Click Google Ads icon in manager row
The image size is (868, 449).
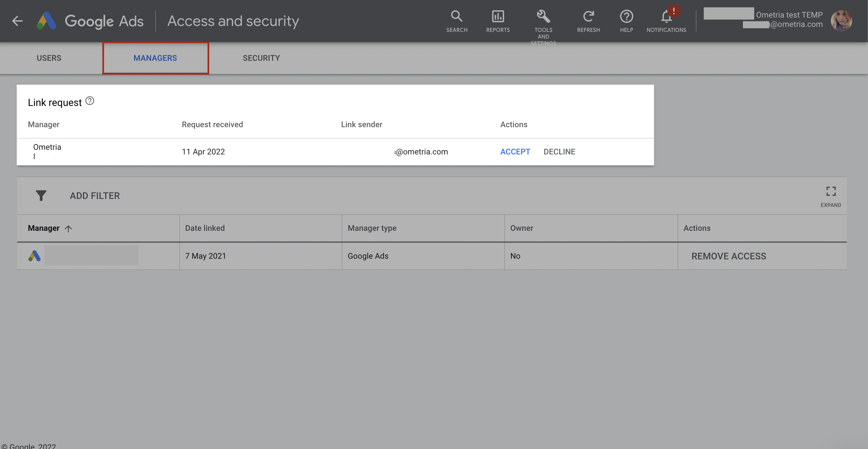pos(35,256)
